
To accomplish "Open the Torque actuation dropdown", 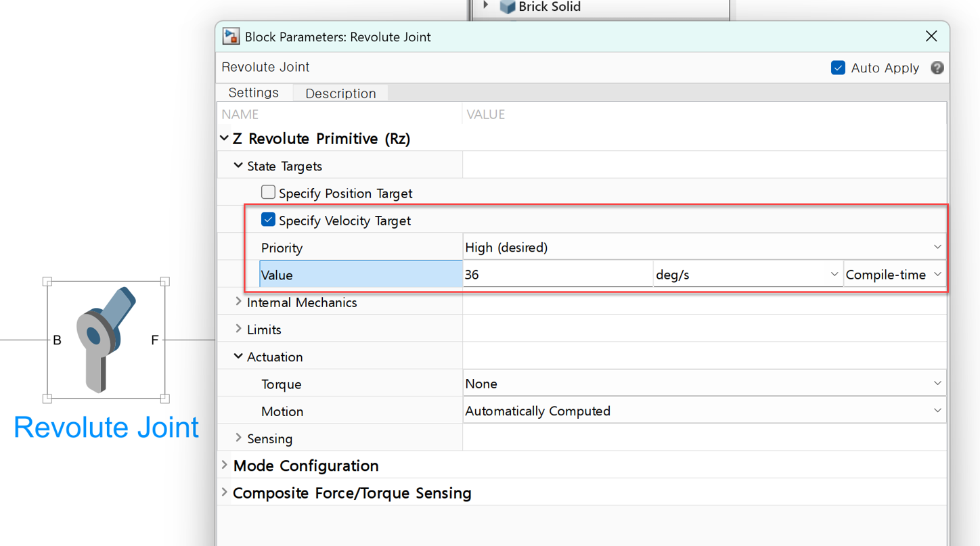I will pos(703,384).
